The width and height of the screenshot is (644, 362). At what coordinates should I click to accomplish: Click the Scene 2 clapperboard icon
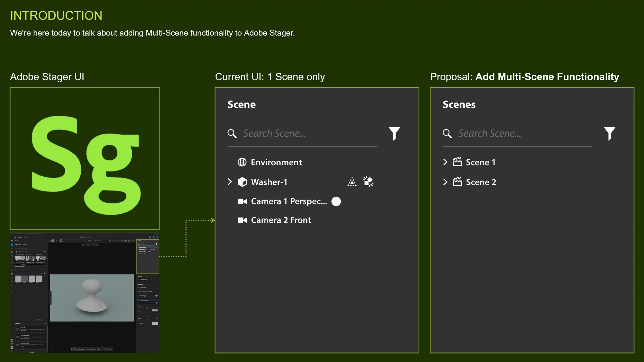pyautogui.click(x=457, y=182)
